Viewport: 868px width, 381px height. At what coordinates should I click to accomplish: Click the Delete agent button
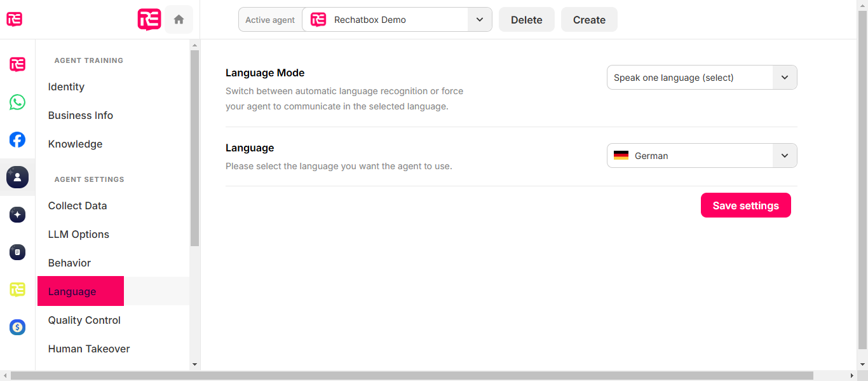526,20
